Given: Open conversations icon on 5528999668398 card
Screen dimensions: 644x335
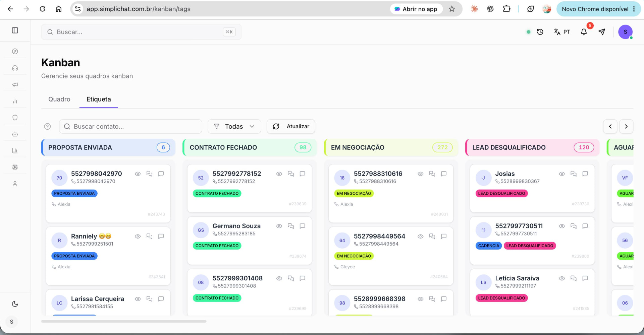Looking at the screenshot, I should tap(432, 299).
